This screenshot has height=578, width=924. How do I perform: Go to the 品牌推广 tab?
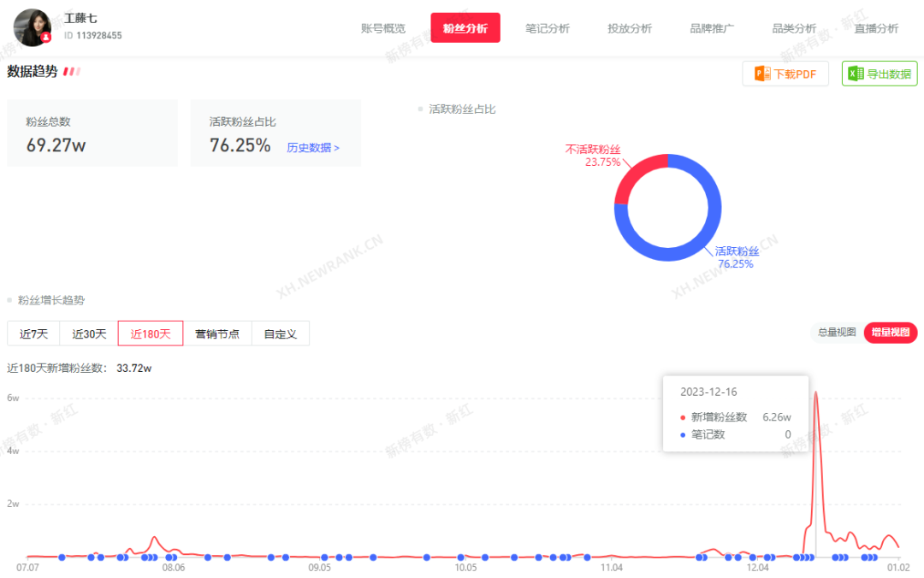(712, 28)
